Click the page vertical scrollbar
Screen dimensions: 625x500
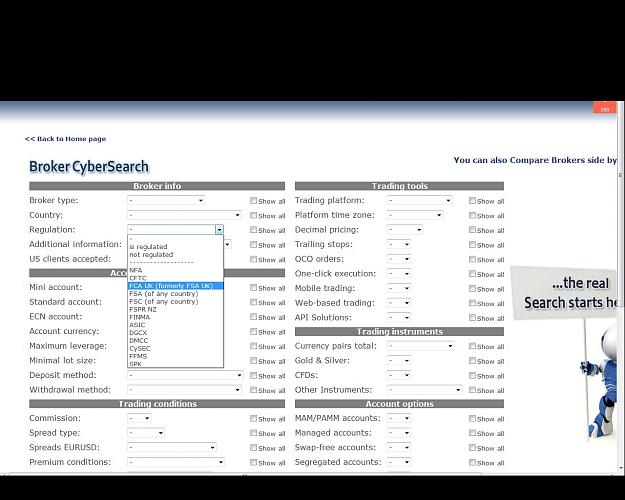pos(621,287)
